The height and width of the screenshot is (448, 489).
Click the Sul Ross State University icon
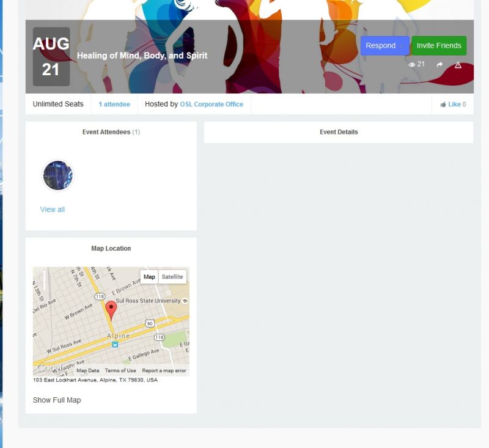(x=185, y=301)
